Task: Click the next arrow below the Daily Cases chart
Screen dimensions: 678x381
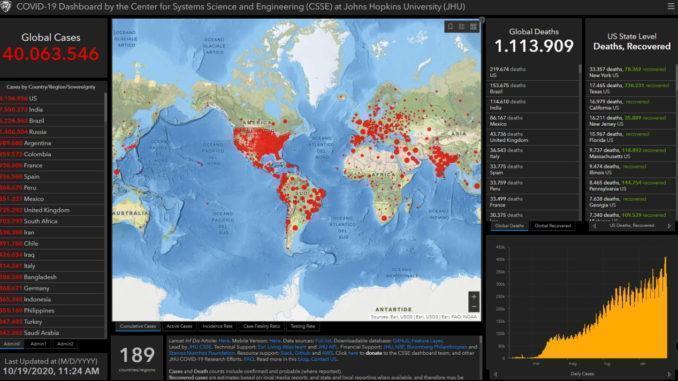Action: 669,374
